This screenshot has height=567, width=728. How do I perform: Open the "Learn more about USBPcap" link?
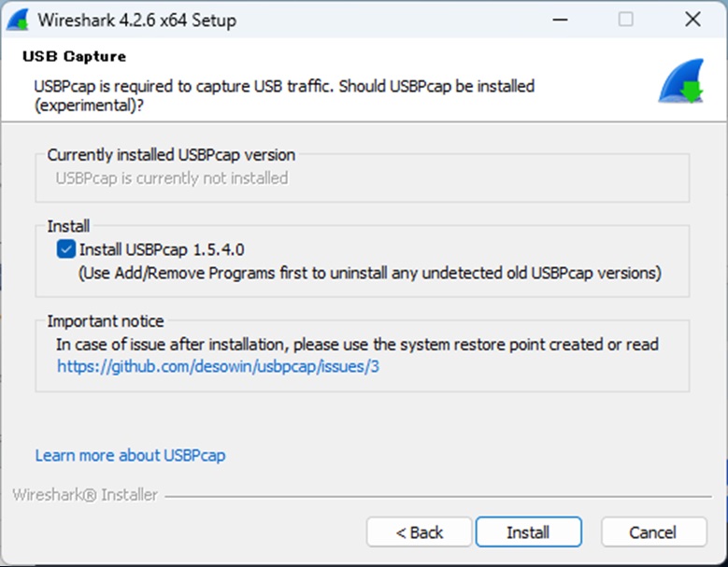coord(130,456)
